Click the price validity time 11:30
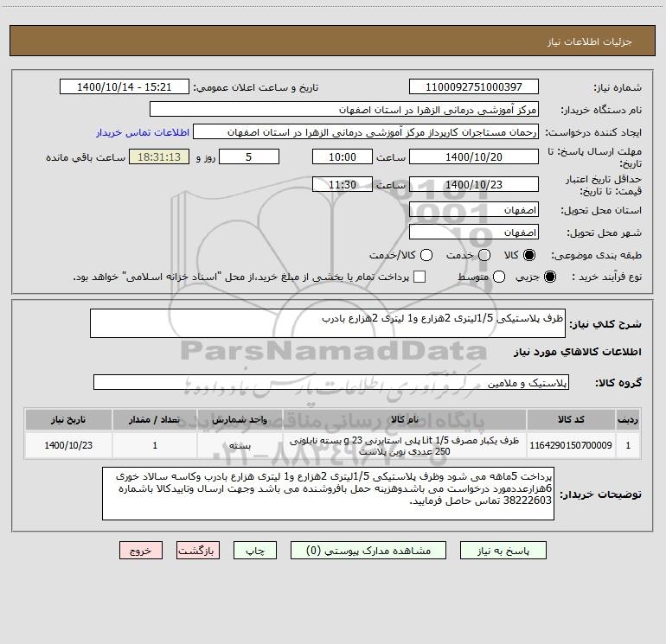 click(x=343, y=184)
